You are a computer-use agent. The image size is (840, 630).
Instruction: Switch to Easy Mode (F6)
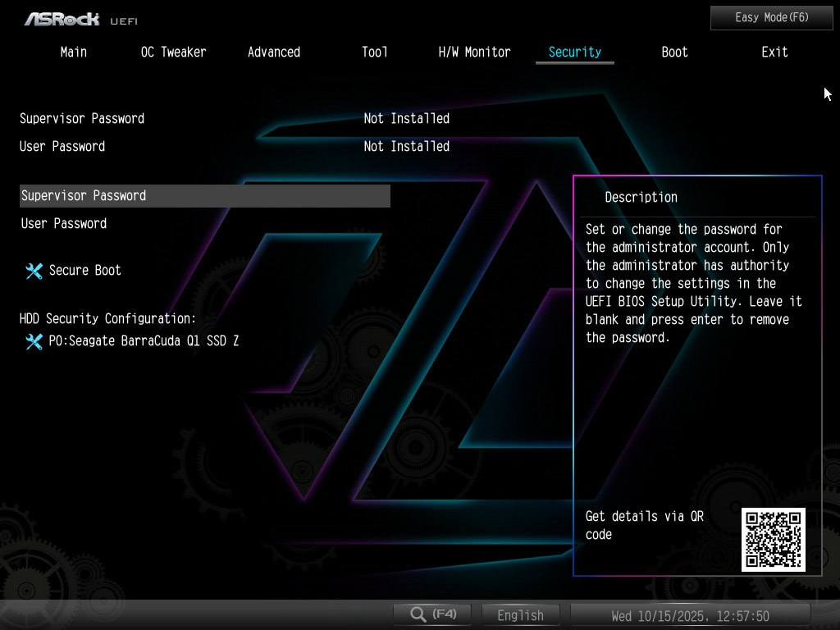click(x=771, y=17)
